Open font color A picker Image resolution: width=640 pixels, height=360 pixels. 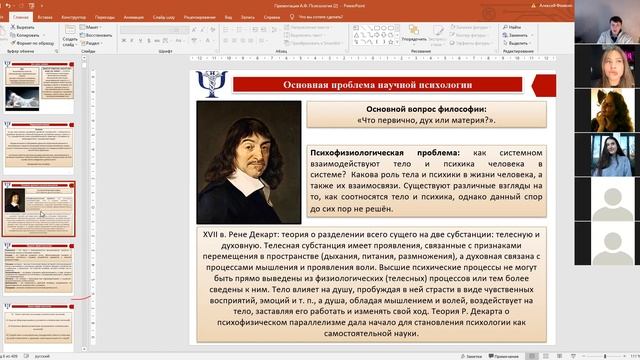(208, 41)
